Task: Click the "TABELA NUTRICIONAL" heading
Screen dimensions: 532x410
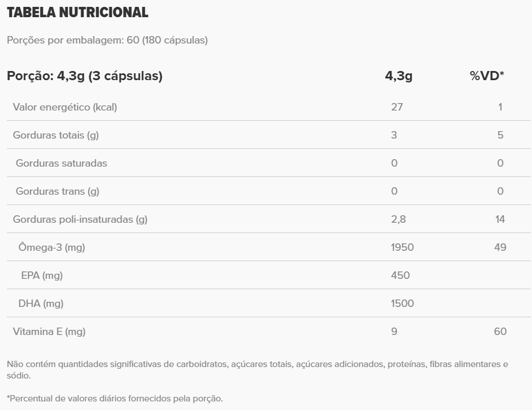Action: [77, 13]
